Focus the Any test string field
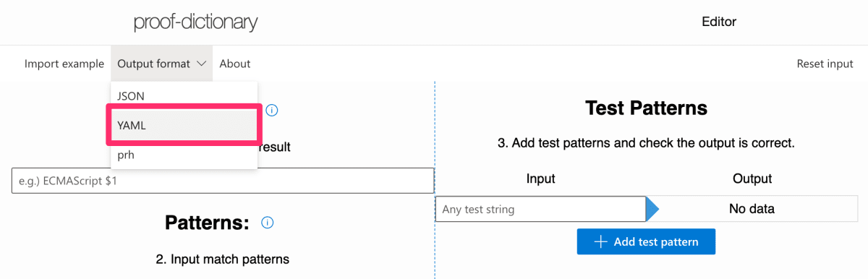 pyautogui.click(x=540, y=210)
